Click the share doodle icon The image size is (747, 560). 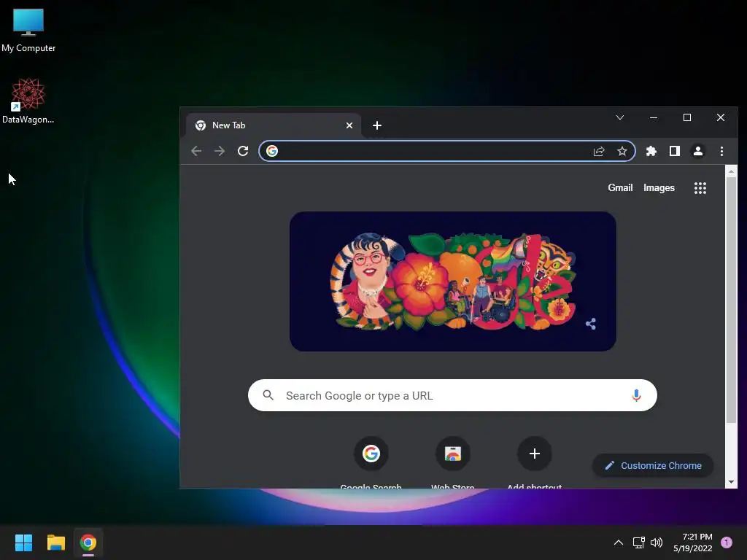pos(591,324)
